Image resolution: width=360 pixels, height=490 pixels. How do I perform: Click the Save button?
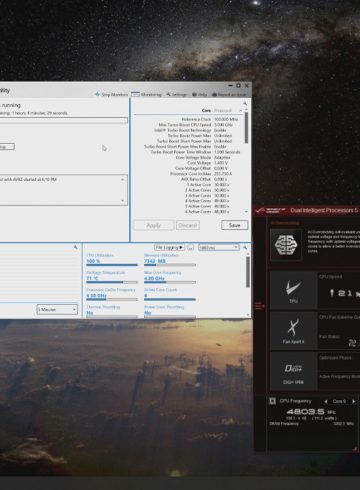pos(234,225)
